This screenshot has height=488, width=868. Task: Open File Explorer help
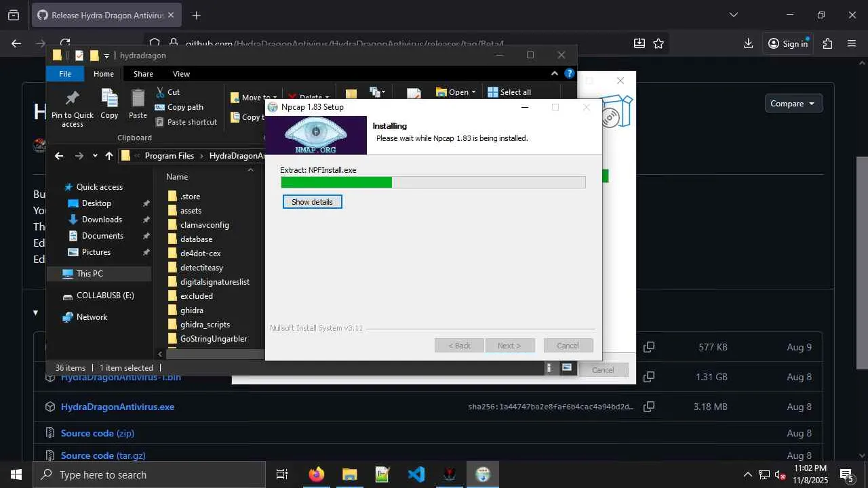coord(570,74)
